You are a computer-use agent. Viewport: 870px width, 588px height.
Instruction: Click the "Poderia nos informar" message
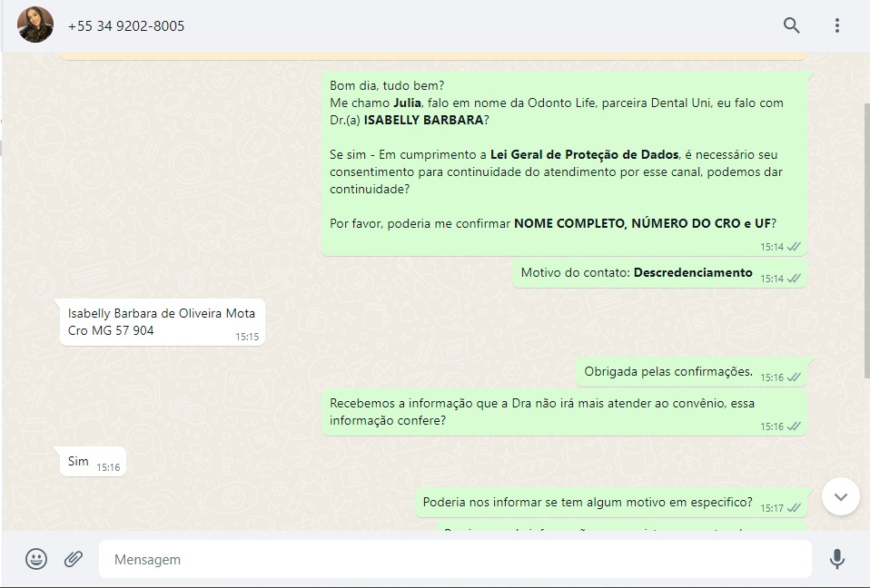pos(587,503)
